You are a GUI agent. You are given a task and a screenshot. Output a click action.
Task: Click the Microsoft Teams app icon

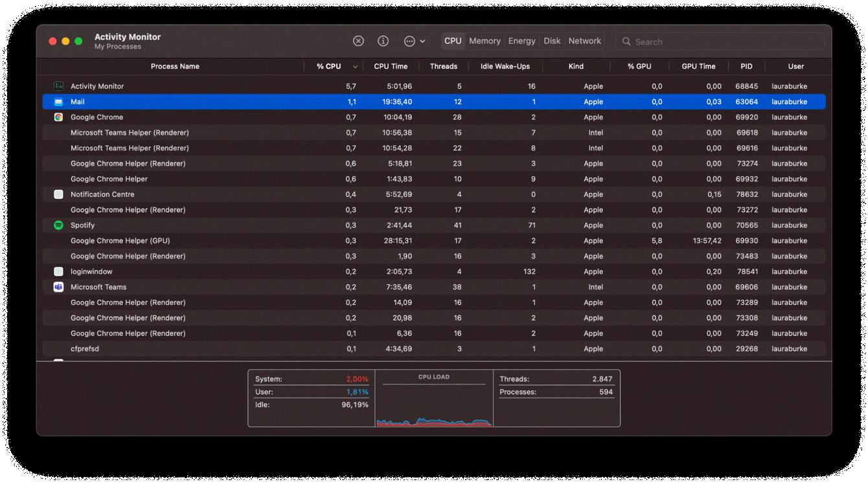tap(58, 287)
